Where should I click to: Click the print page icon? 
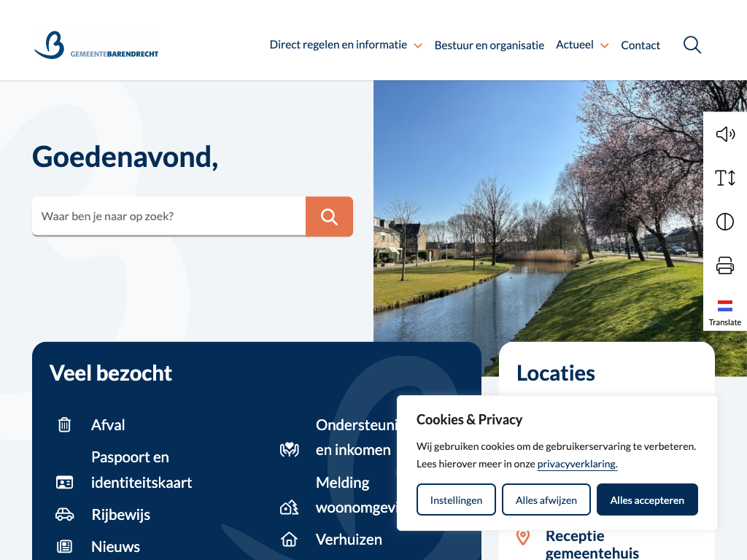pyautogui.click(x=724, y=265)
